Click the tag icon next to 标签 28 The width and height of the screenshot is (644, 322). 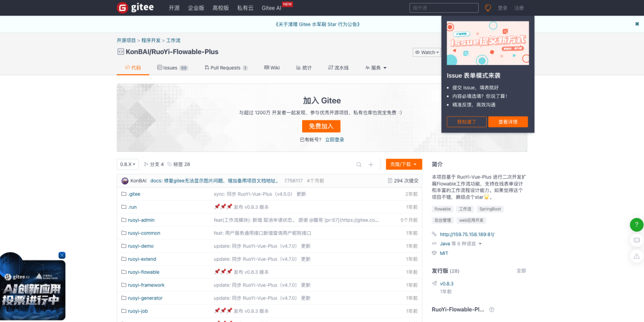click(x=170, y=164)
